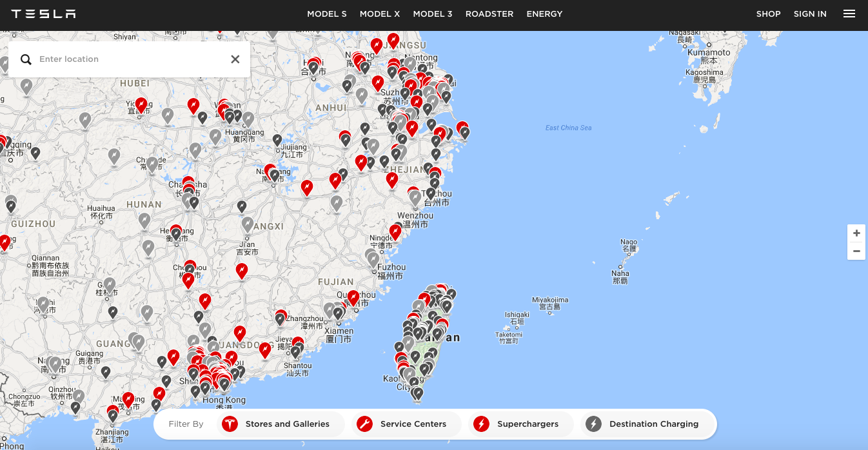This screenshot has height=450, width=868.
Task: Zoom in on the map
Action: (x=856, y=233)
